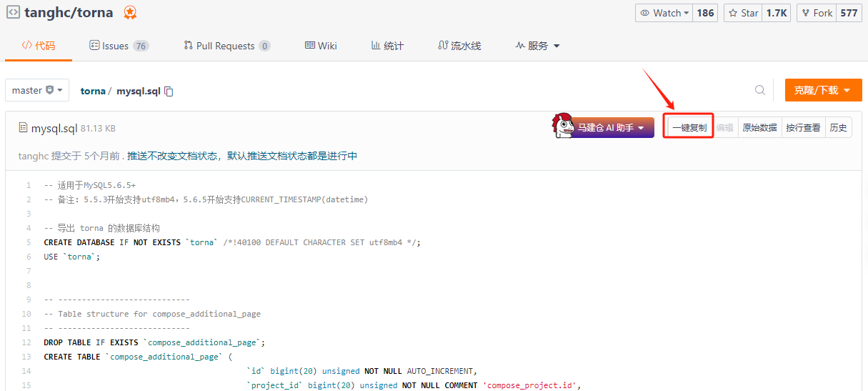Viewport: 868px width, 391px height.
Task: Fork the repository with the Fork button
Action: [817, 13]
